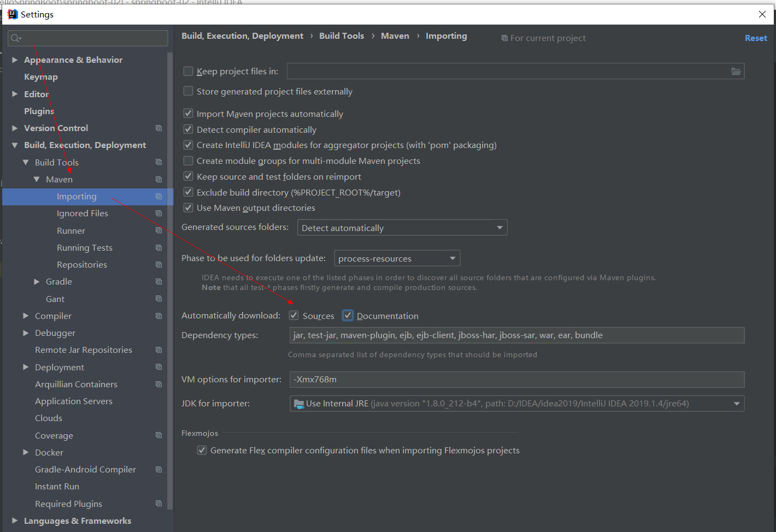Open JDK for importer dropdown
Screen dimensions: 776x532
[x=517, y=404]
